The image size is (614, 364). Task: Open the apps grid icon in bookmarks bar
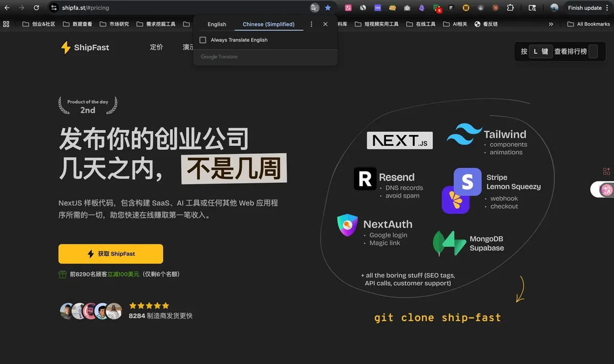(6, 24)
